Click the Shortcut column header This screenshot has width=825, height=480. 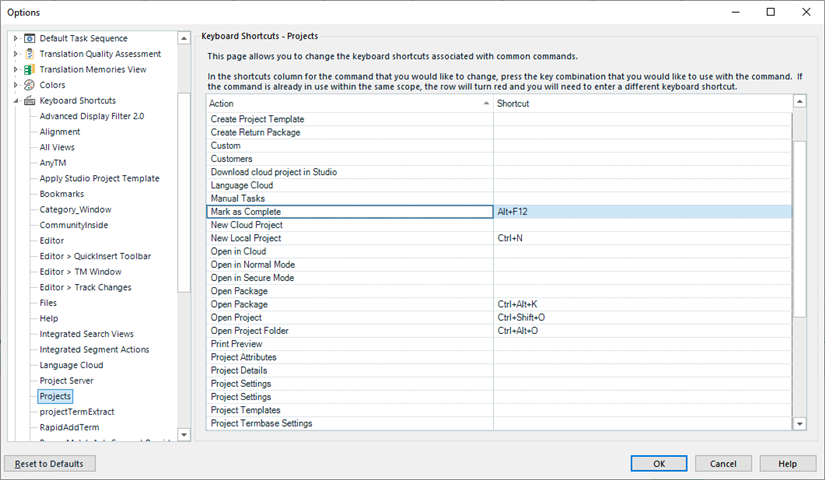point(642,104)
